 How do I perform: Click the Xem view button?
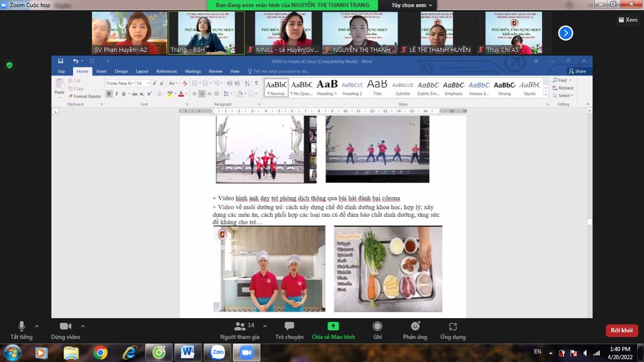[x=627, y=20]
